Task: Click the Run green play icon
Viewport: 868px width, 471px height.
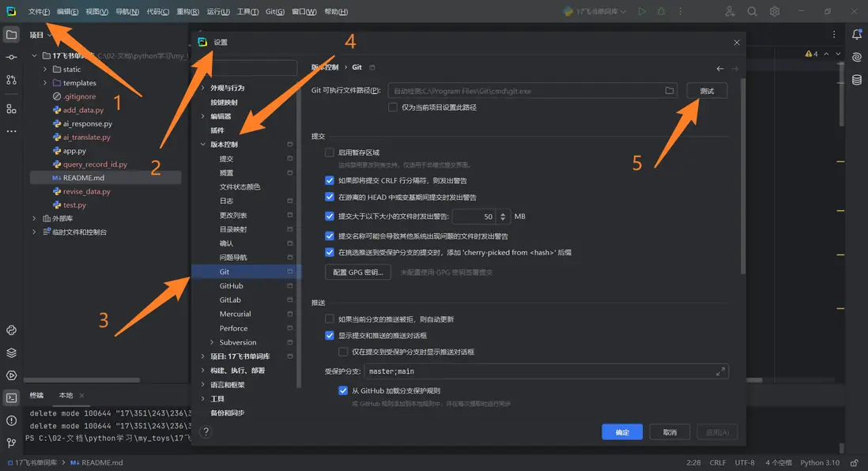Action: click(642, 11)
